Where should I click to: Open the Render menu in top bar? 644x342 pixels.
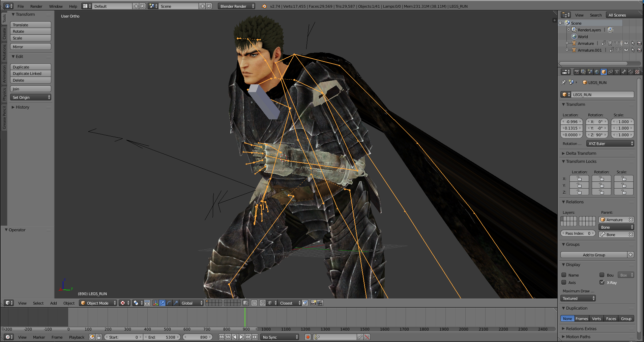tap(36, 6)
